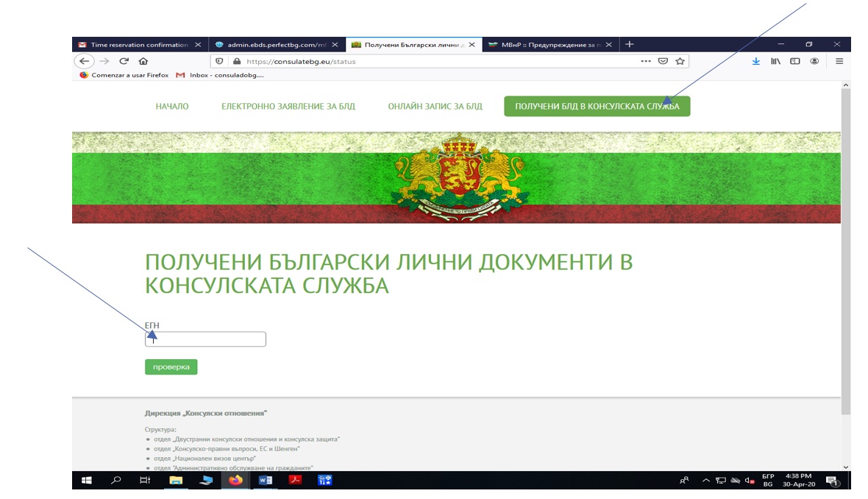Click the scrollbar up arrow
The height and width of the screenshot is (499, 868).
[845, 85]
